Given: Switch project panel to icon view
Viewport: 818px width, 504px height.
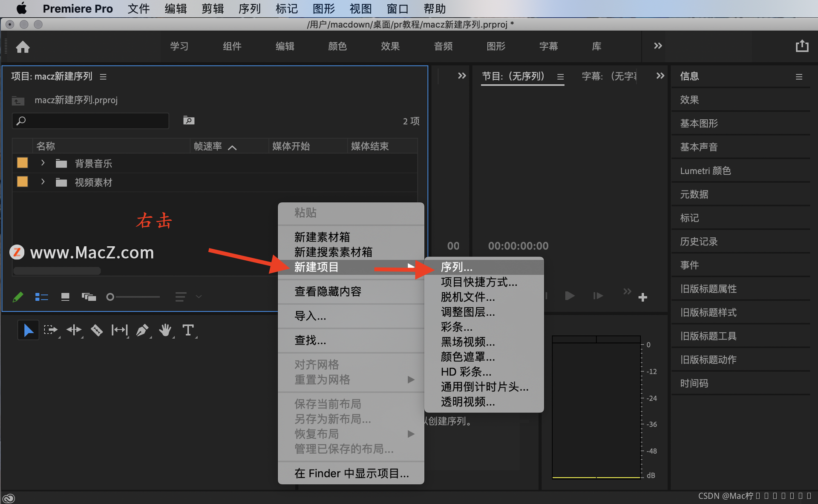Looking at the screenshot, I should tap(65, 297).
